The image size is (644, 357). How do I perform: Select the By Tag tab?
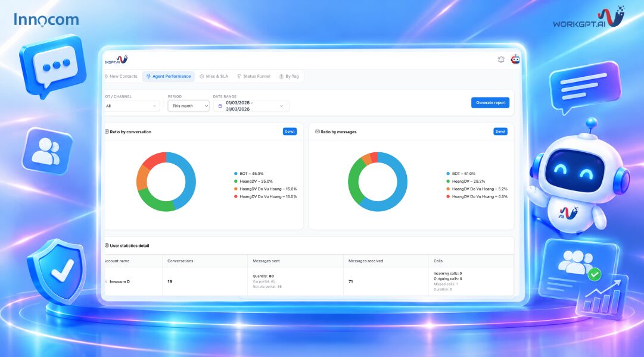tap(289, 76)
